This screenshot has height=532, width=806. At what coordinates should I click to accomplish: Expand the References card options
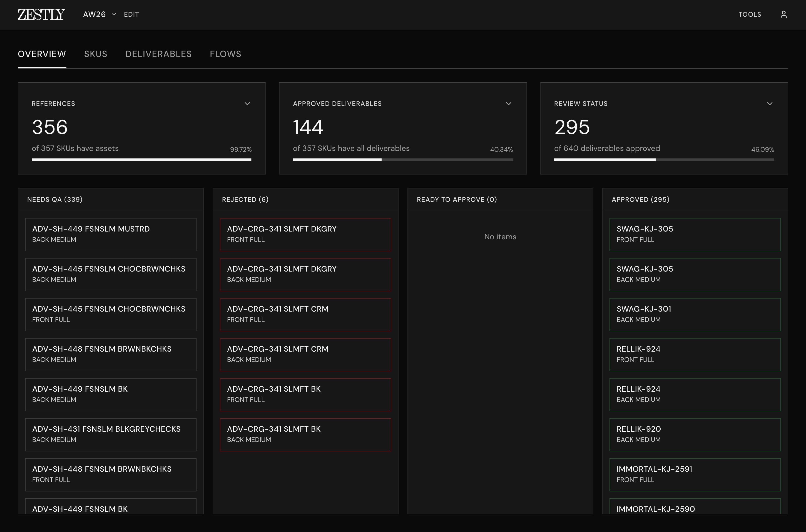point(247,103)
